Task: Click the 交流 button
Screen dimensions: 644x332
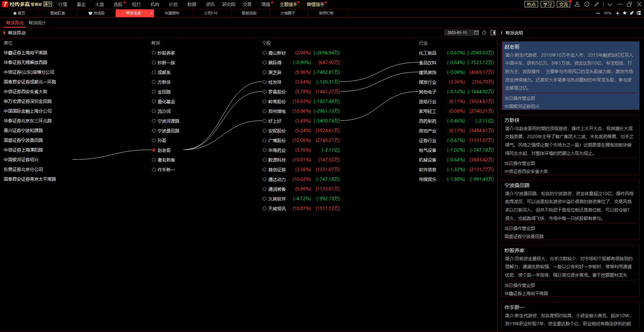Action: 563,4
